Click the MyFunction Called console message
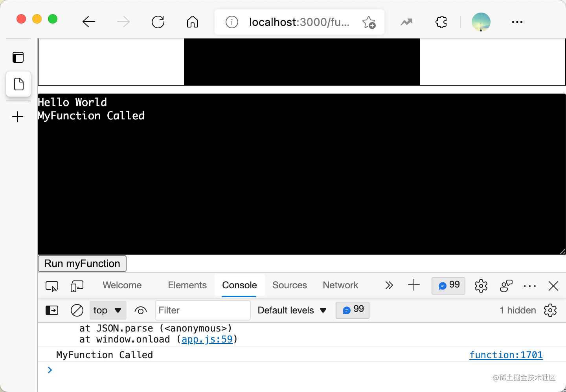Image resolution: width=566 pixels, height=392 pixels. (x=105, y=355)
